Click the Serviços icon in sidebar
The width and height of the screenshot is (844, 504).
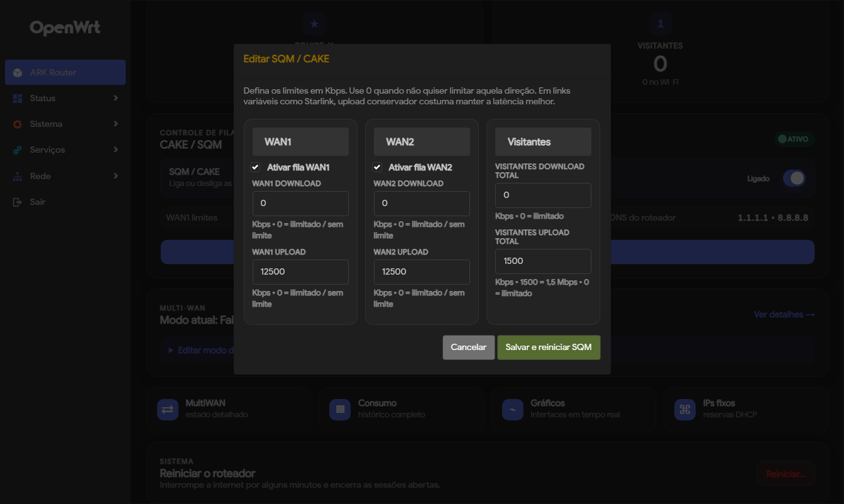18,150
